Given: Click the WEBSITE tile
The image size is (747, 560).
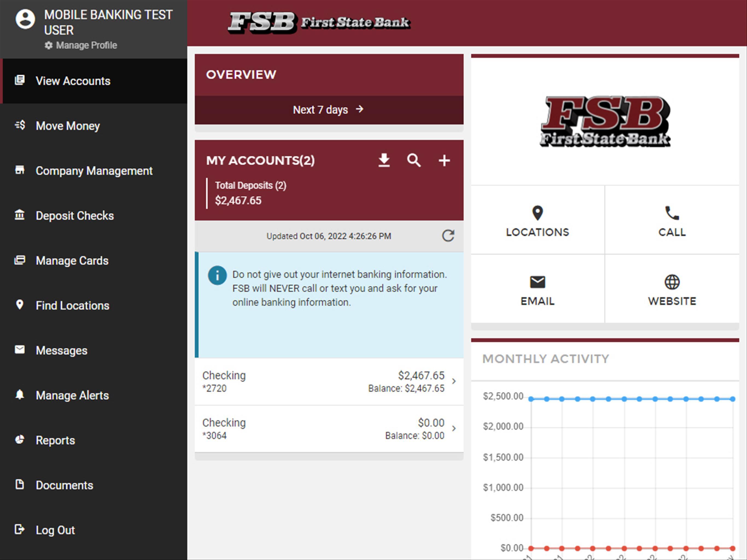Looking at the screenshot, I should click(672, 289).
